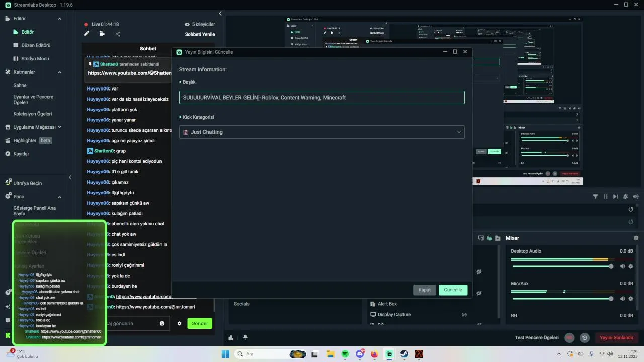Open the Mixer settings gear
Screen dimensions: 644x362
(x=636, y=238)
